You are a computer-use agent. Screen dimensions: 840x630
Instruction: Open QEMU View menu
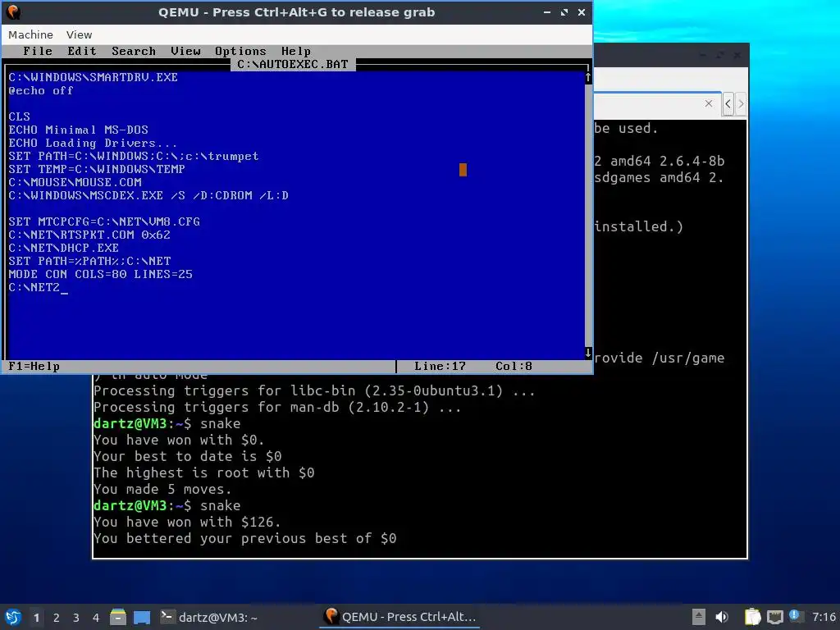pyautogui.click(x=79, y=34)
